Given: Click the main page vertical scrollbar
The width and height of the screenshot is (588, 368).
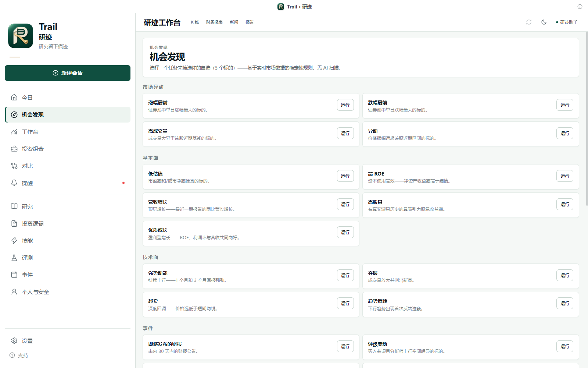Looking at the screenshot, I should pos(587,118).
